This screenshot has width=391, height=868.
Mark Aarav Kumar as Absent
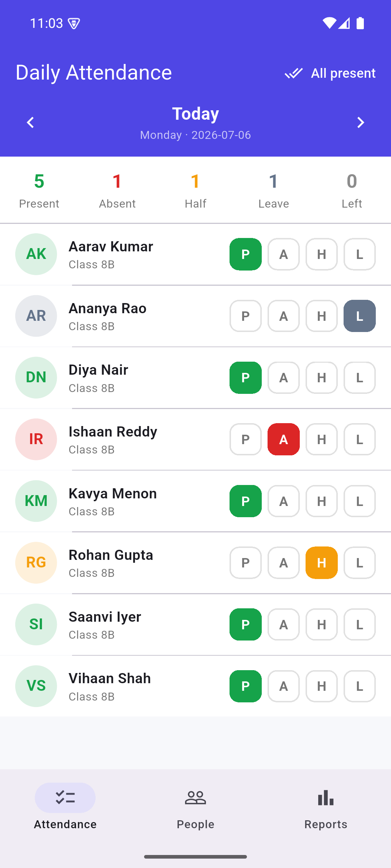(x=283, y=254)
